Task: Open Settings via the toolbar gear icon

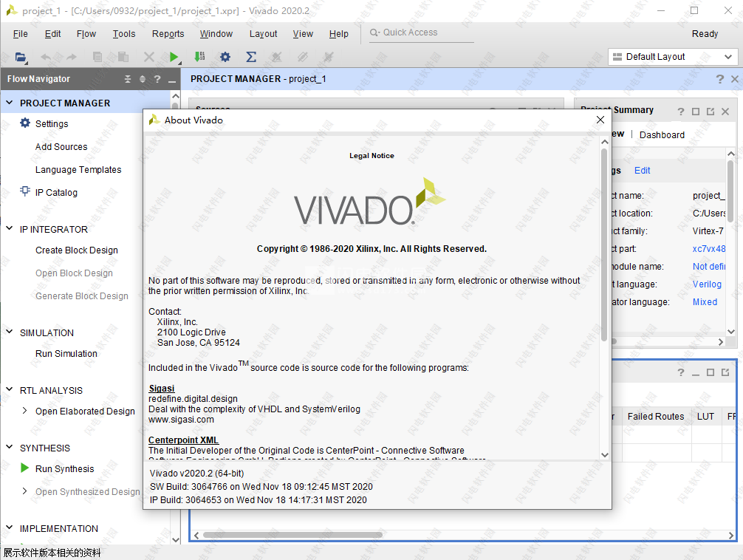Action: [225, 57]
